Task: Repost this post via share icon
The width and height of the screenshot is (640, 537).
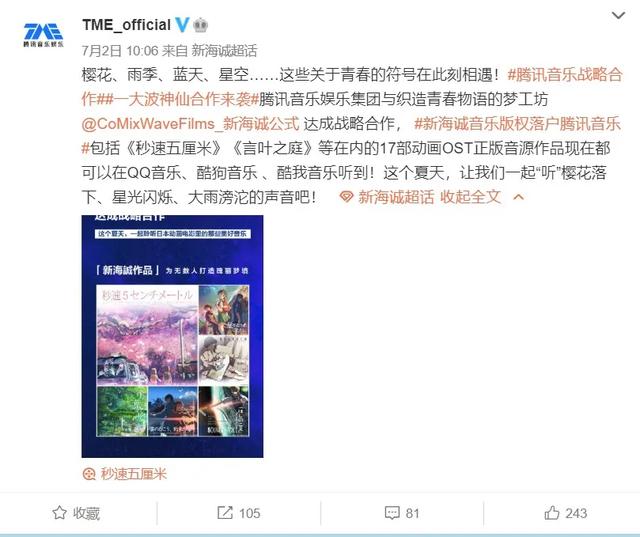Action: 239,513
